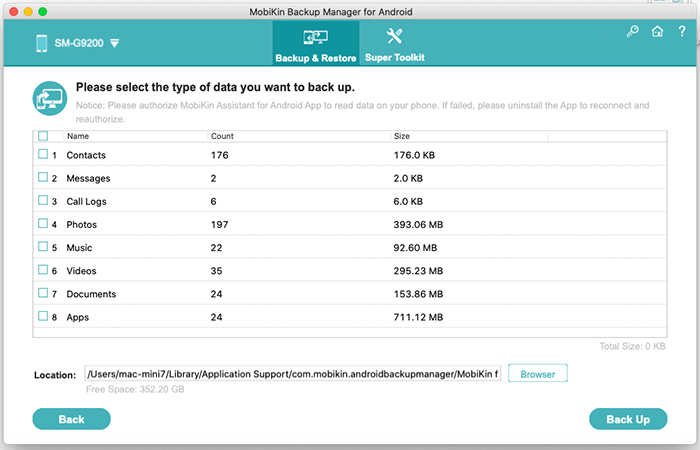The width and height of the screenshot is (700, 450).
Task: Toggle the select-all checkbox in the header
Action: [x=43, y=136]
